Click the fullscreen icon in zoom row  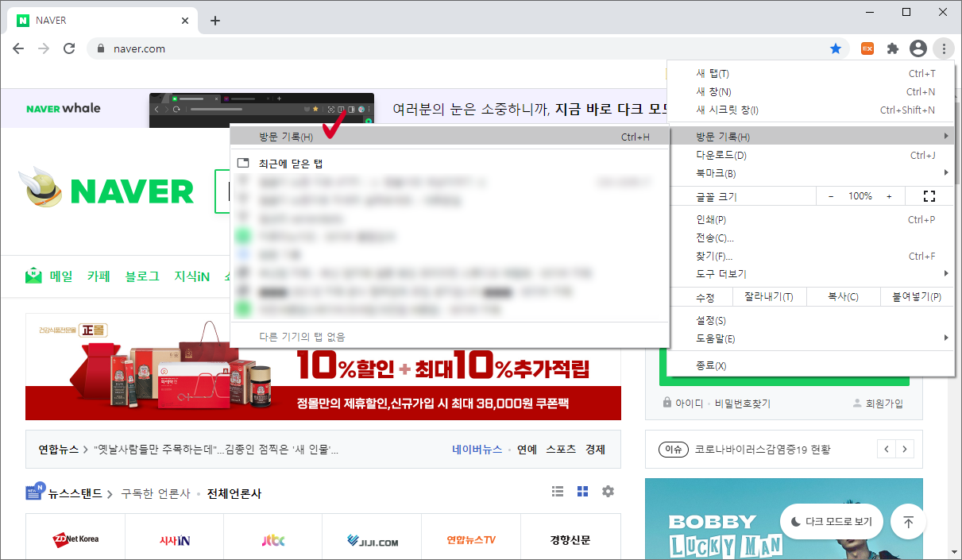point(930,196)
